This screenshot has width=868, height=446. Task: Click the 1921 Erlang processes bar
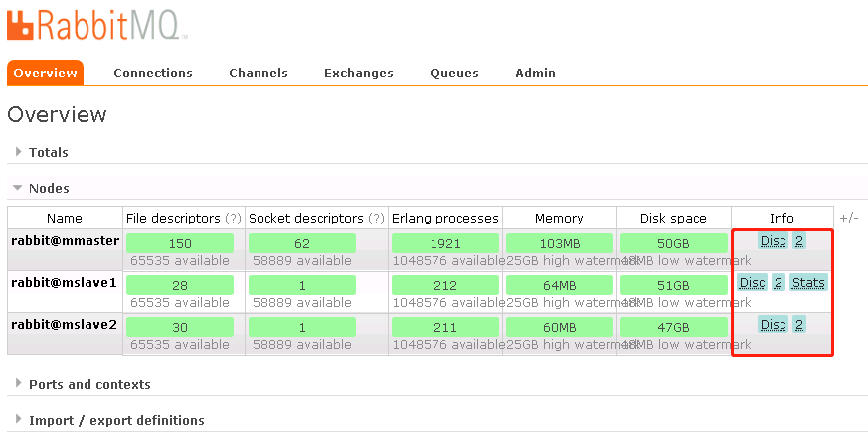point(445,243)
